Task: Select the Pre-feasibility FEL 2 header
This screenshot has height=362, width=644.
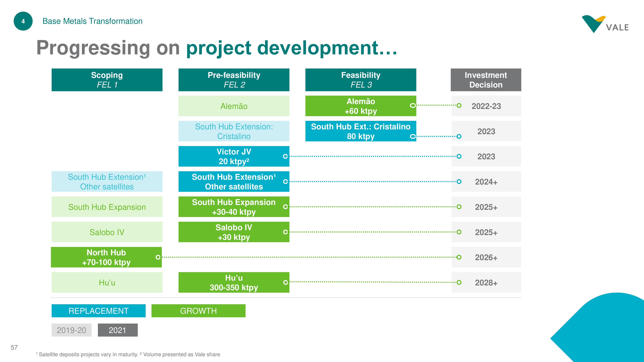Action: [x=234, y=80]
